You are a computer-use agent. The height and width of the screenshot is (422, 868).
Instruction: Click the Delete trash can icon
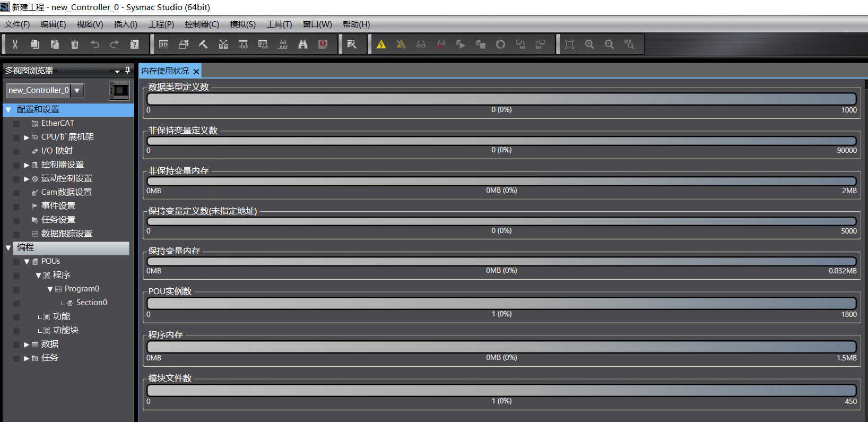(x=75, y=45)
